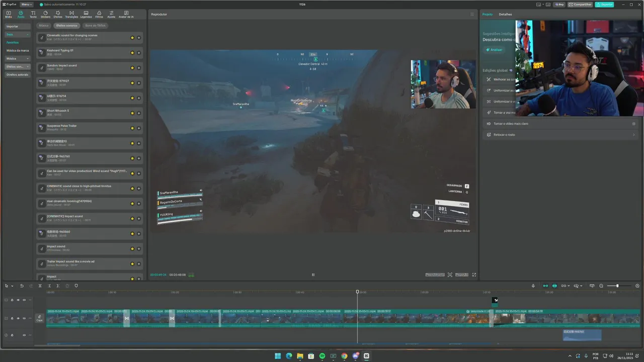Add 'Impact sound' to timeline
Image resolution: width=644 pixels, height=362 pixels.
point(139,248)
